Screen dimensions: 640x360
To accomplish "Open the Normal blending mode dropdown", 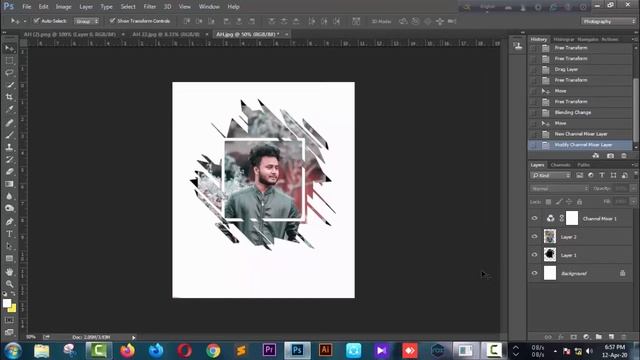I will point(559,189).
